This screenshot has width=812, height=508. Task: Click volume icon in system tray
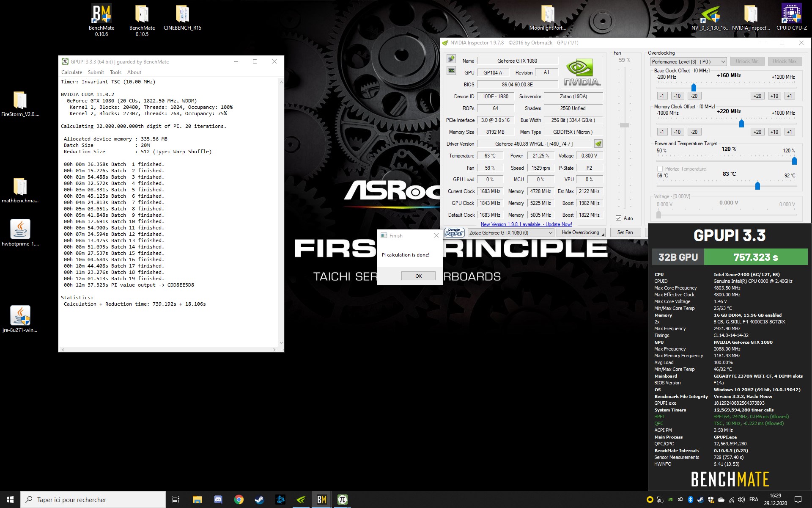point(741,500)
